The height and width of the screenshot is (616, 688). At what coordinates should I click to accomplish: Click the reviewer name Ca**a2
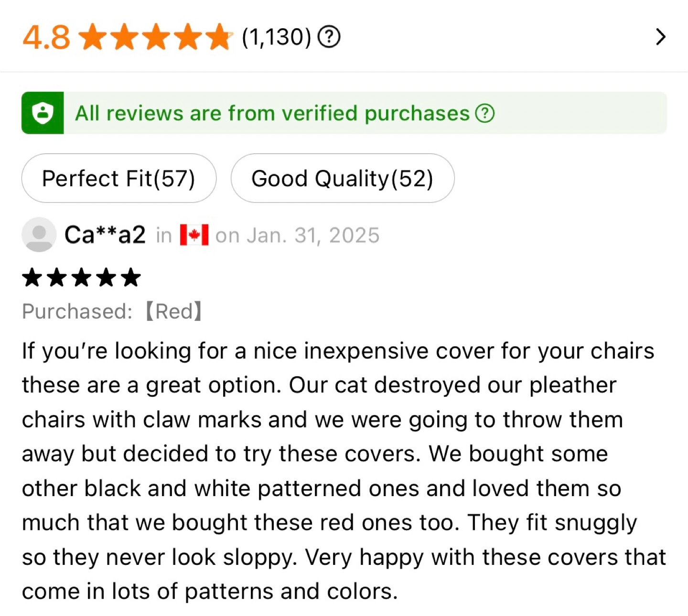click(x=105, y=235)
